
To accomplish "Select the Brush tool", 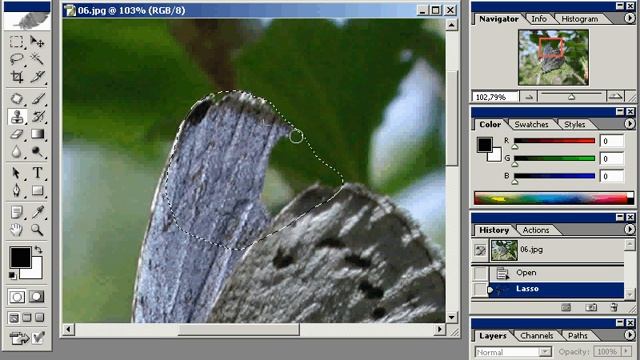I will (37, 99).
